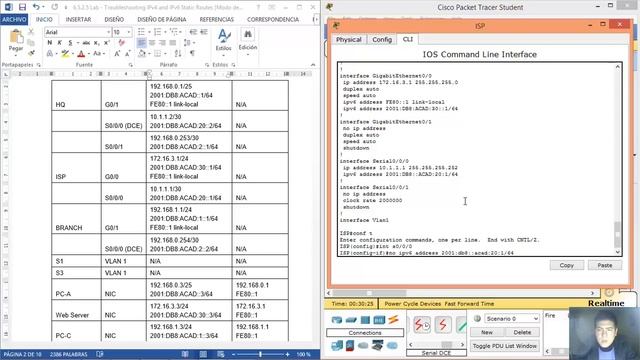
Task: Delete the current scenario
Action: (x=522, y=332)
